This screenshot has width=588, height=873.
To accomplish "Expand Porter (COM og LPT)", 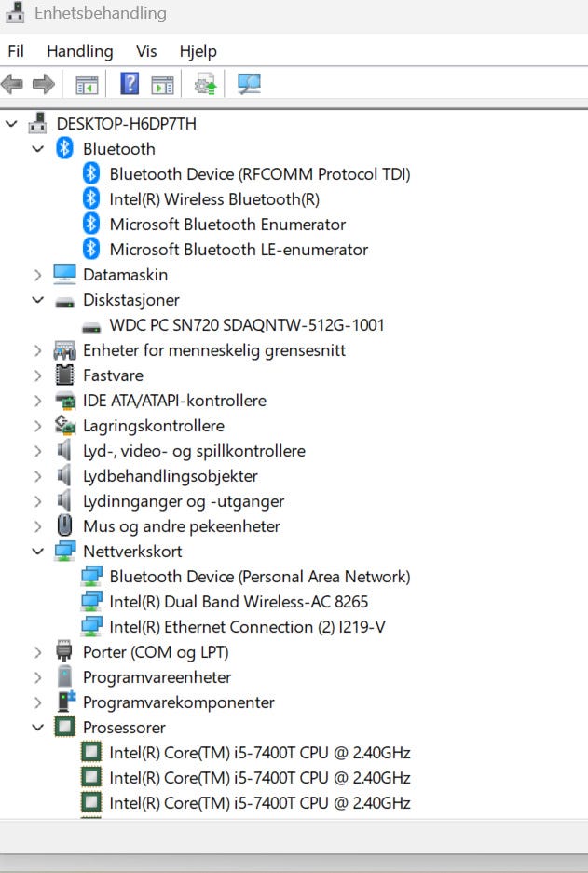I will coord(38,651).
